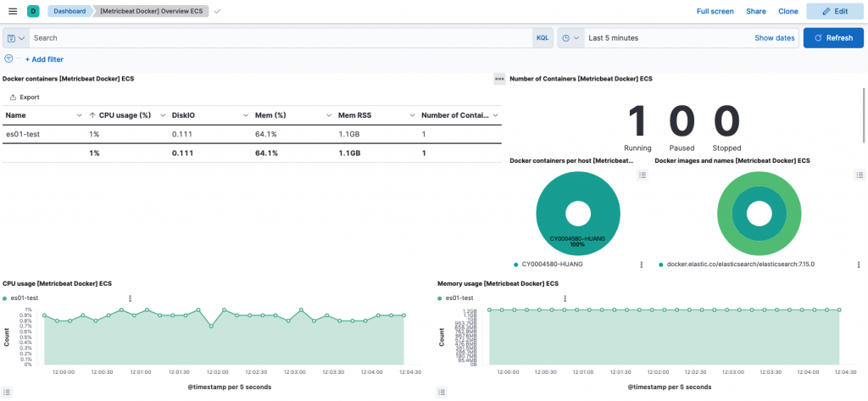Expand CPU usage (%) column menu

pos(163,115)
